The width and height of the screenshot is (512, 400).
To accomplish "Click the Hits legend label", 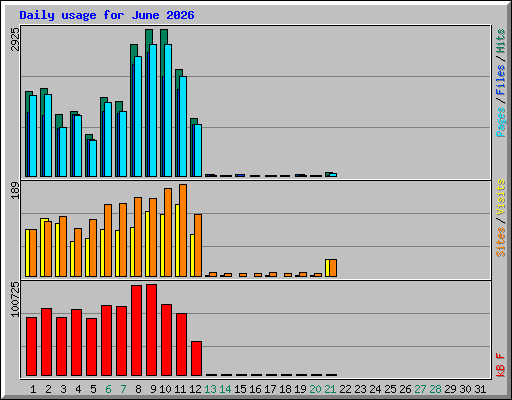I will coord(501,41).
